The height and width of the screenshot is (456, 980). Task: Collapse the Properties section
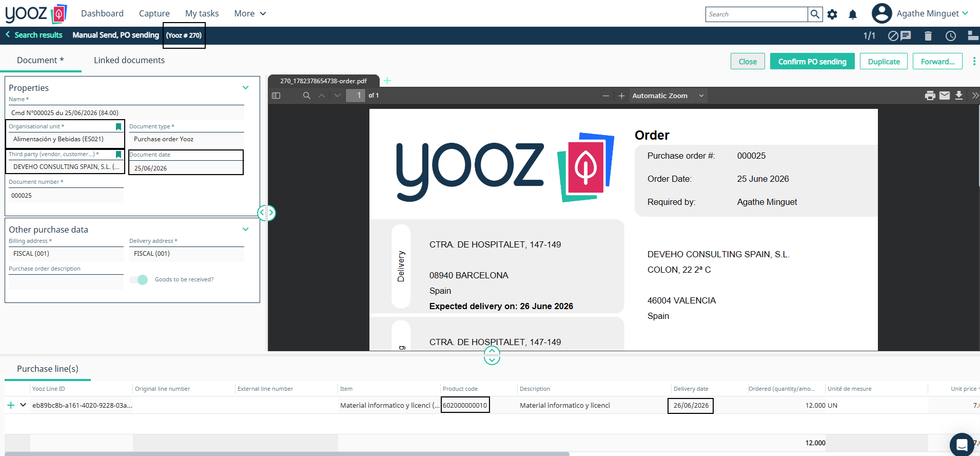246,87
